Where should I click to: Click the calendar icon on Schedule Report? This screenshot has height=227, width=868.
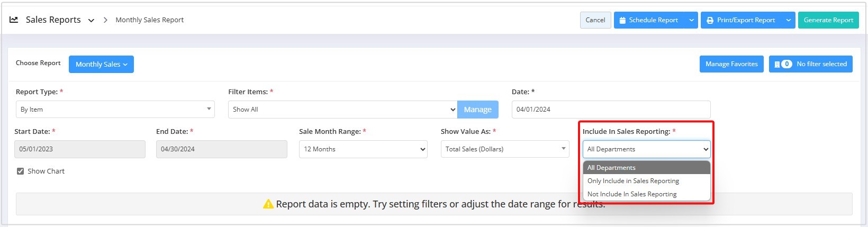[x=622, y=20]
